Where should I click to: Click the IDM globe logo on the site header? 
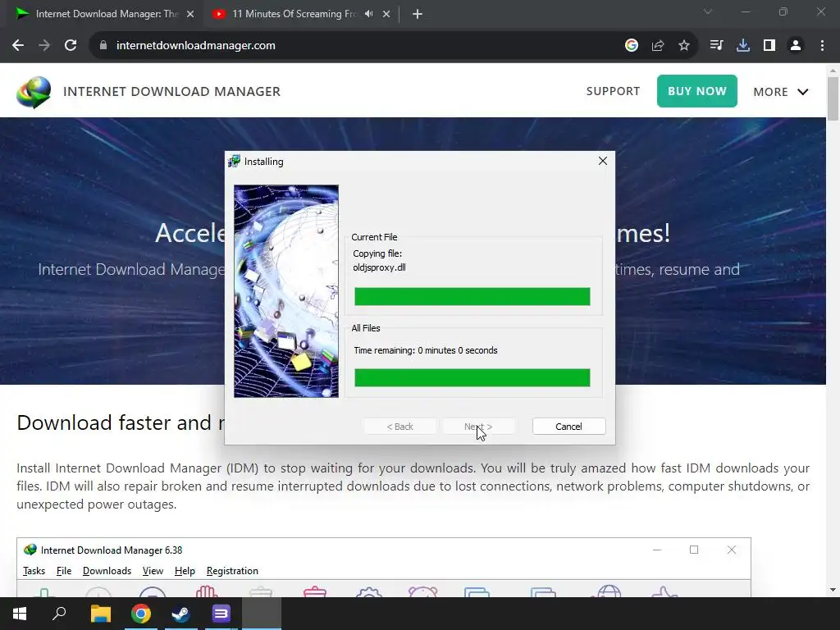[34, 92]
